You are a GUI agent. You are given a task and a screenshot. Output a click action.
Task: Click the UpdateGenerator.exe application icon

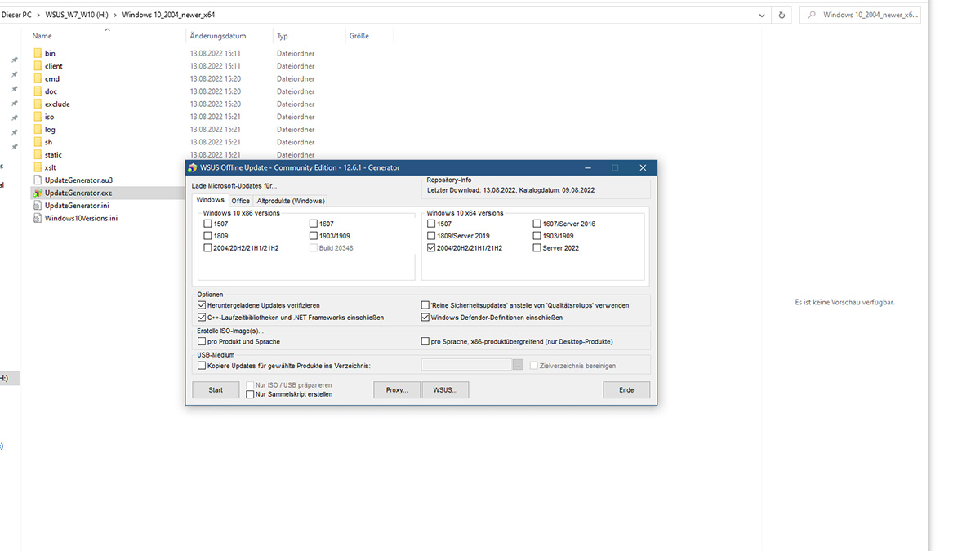(x=38, y=193)
